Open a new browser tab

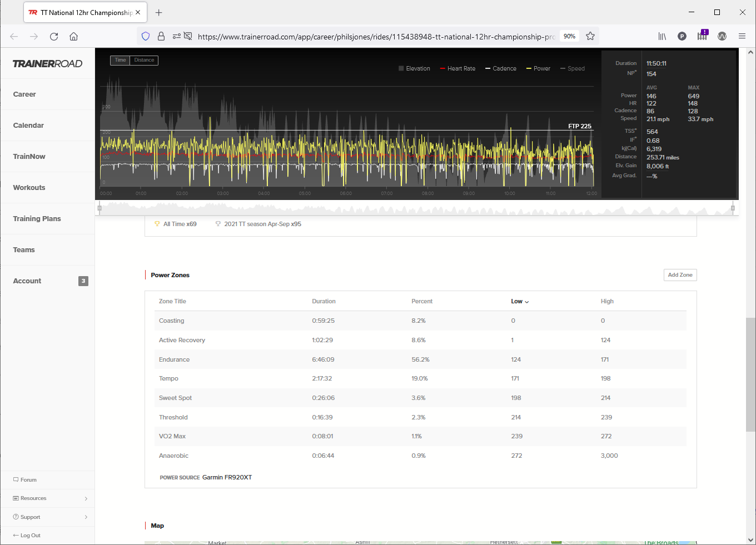158,12
